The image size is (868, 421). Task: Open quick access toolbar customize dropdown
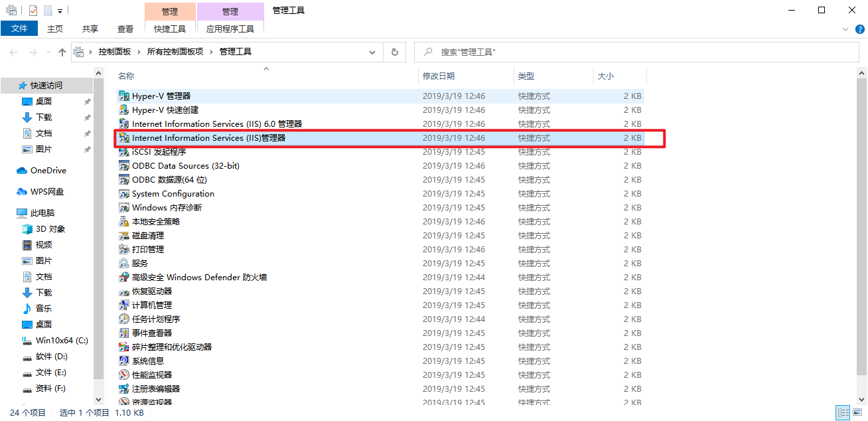tap(60, 11)
